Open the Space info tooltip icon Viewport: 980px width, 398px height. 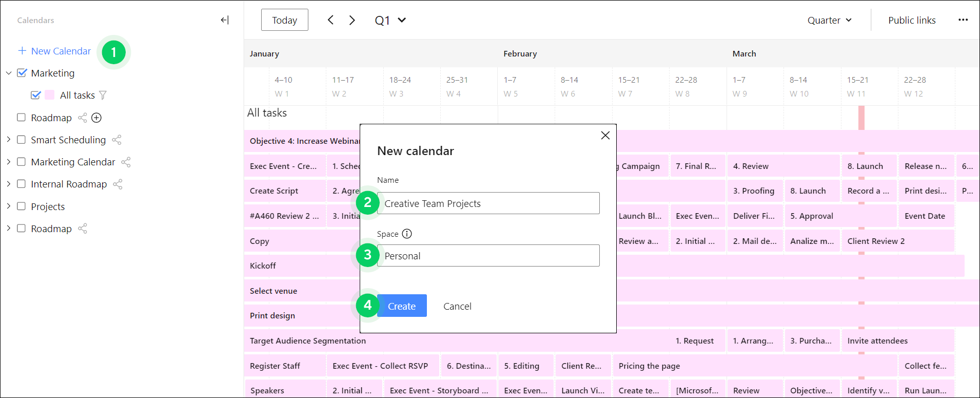coord(407,234)
